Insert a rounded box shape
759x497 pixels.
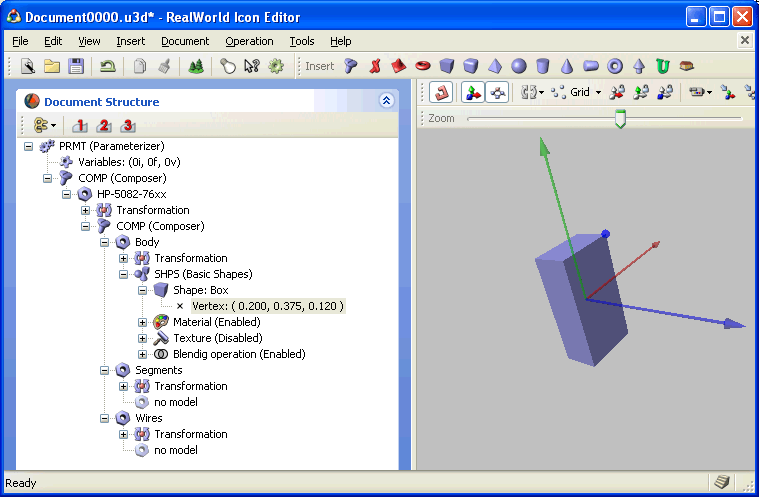pos(471,66)
